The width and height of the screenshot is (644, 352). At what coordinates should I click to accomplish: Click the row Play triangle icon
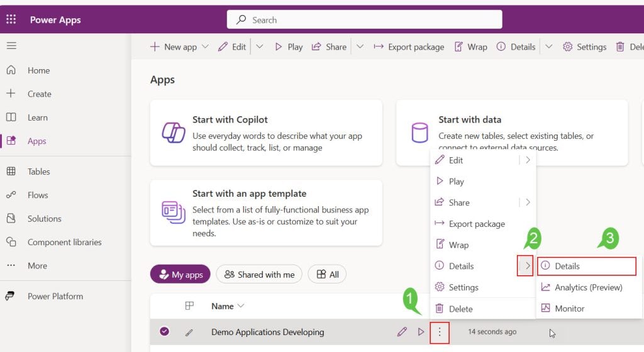click(x=421, y=331)
